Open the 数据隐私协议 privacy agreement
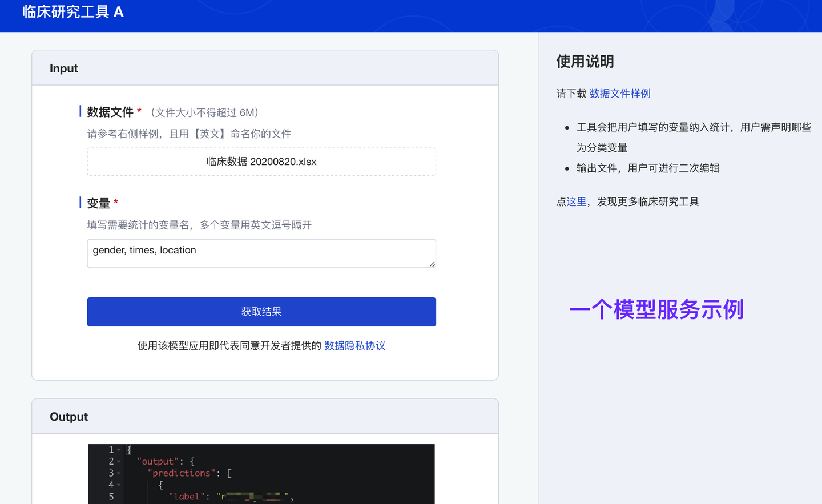Screen dimensions: 822x504 (354, 345)
